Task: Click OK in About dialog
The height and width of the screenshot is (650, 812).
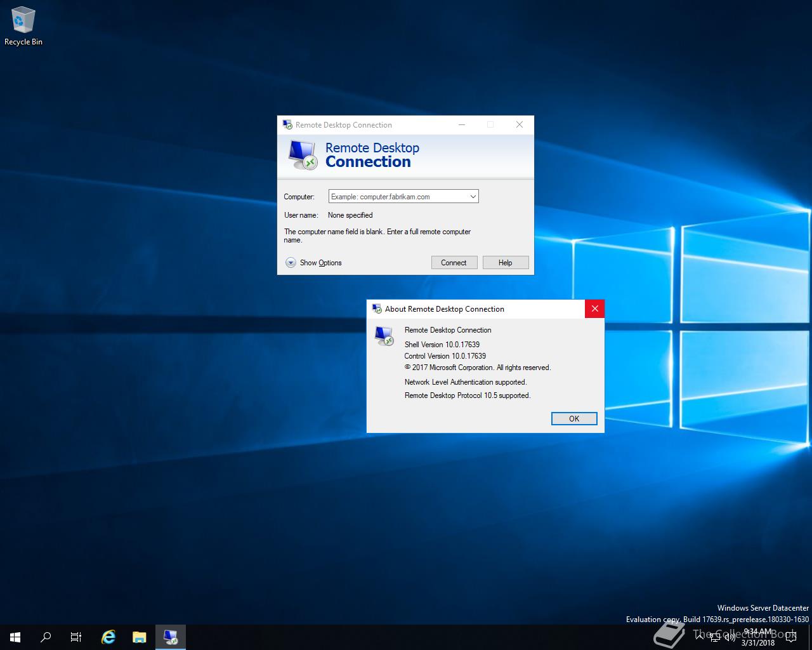Action: [574, 418]
